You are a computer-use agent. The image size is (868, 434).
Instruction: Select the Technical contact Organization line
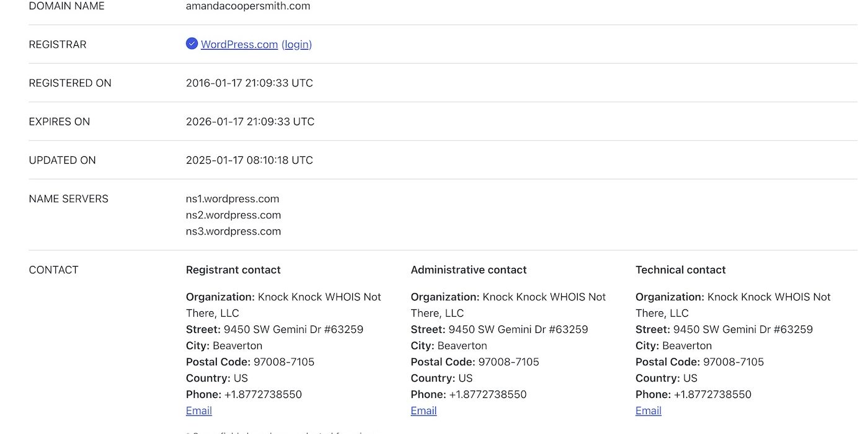coord(733,305)
